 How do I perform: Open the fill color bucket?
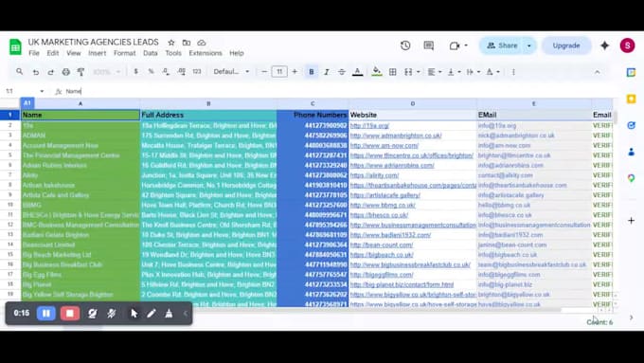click(x=376, y=72)
